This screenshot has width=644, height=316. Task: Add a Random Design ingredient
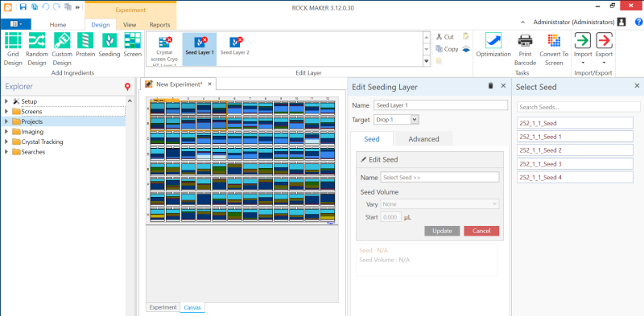coord(37,49)
